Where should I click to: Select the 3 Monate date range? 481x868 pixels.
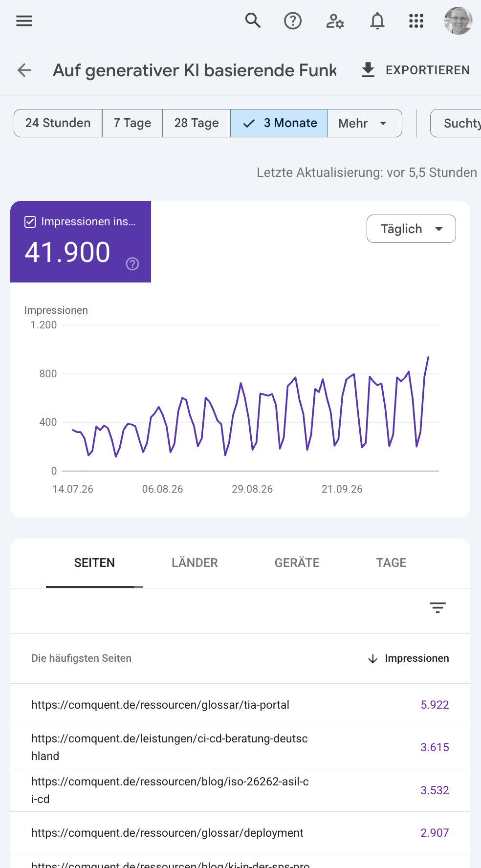[x=279, y=123]
